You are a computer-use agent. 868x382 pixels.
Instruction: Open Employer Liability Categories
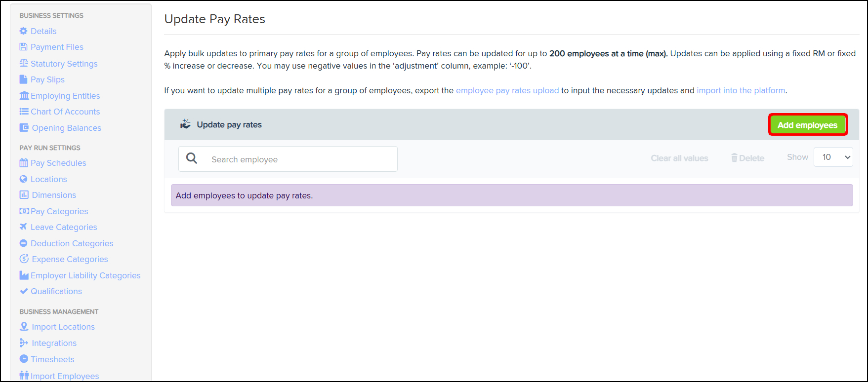(85, 275)
